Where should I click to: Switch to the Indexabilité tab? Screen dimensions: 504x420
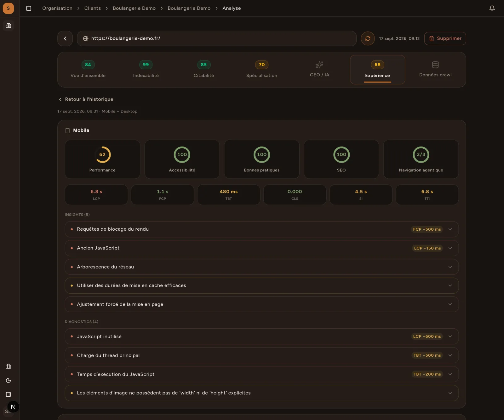coord(146,70)
